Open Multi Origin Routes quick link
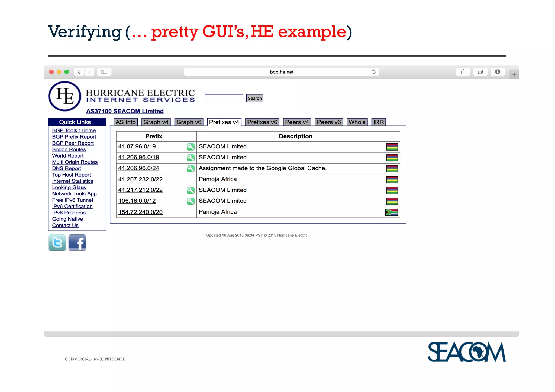 (x=75, y=162)
